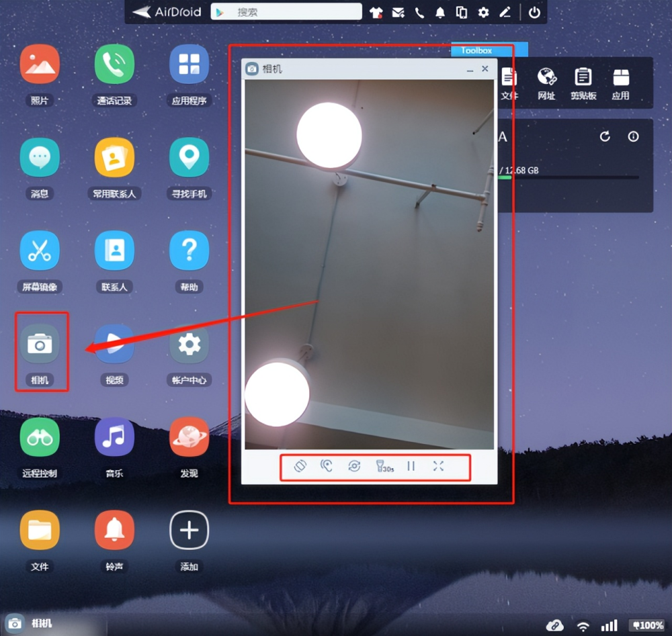Viewport: 672px width, 636px height.
Task: Open the Photos (照片) app icon
Action: pos(40,64)
